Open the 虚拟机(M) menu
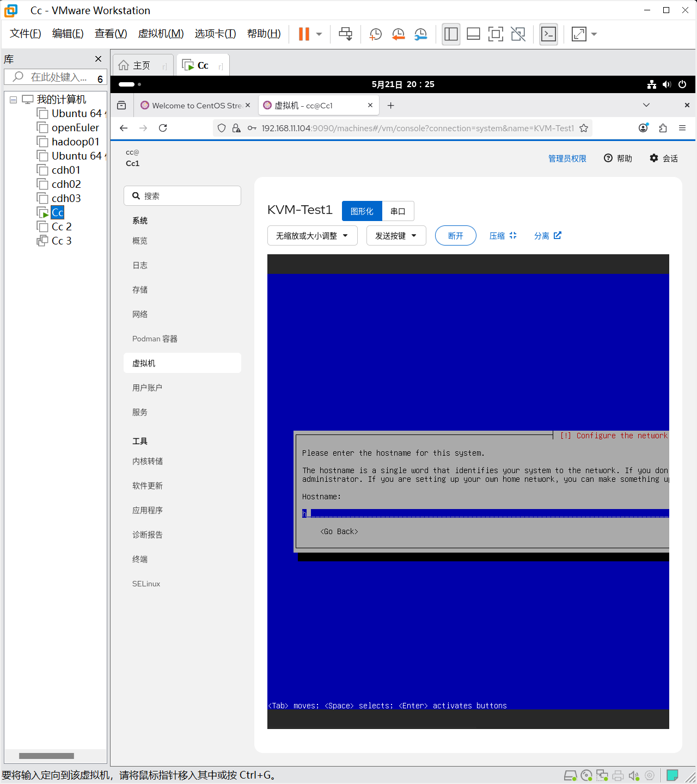Screen dimensions: 697x784 (x=161, y=34)
